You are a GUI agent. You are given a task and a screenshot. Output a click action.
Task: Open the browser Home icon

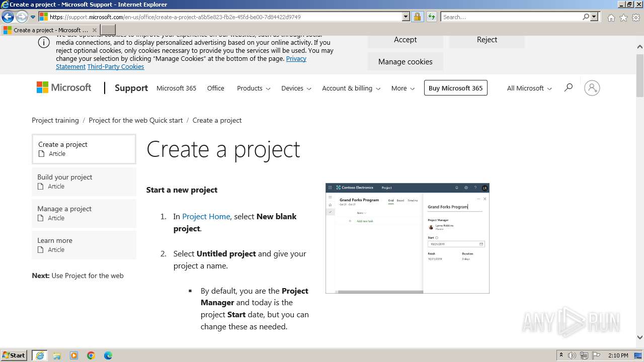(x=611, y=18)
